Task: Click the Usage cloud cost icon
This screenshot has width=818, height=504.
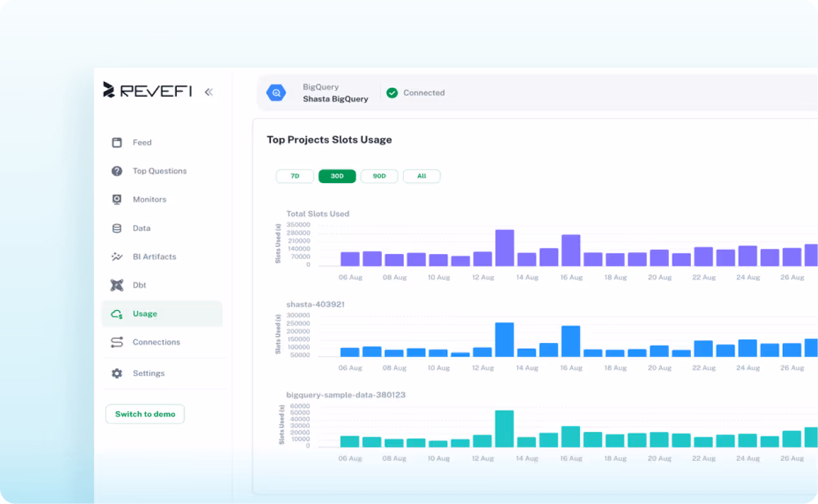Action: pos(117,314)
